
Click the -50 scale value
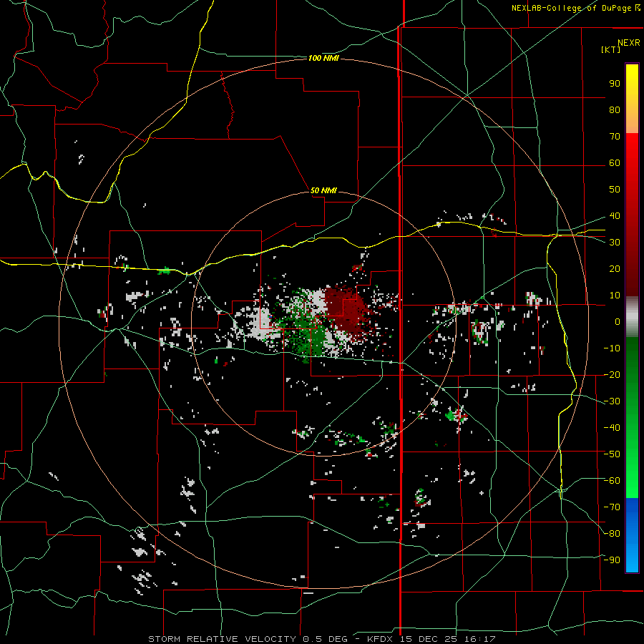coord(612,454)
